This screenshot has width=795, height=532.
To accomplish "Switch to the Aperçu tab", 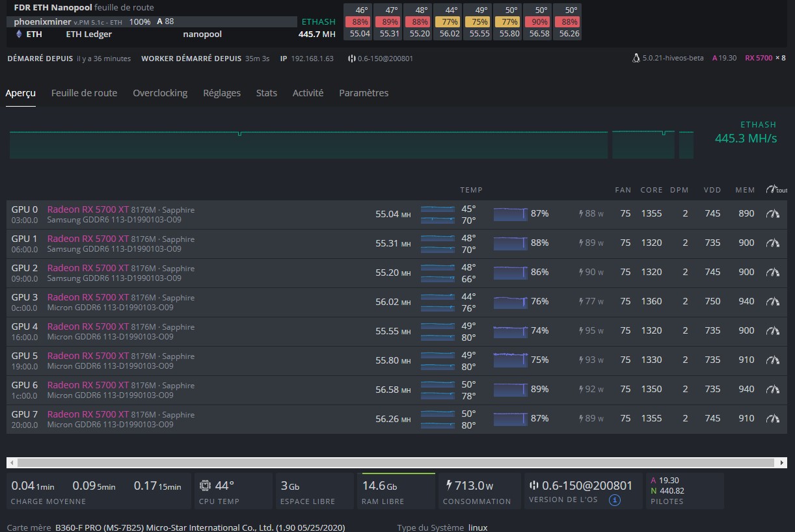I will (21, 93).
